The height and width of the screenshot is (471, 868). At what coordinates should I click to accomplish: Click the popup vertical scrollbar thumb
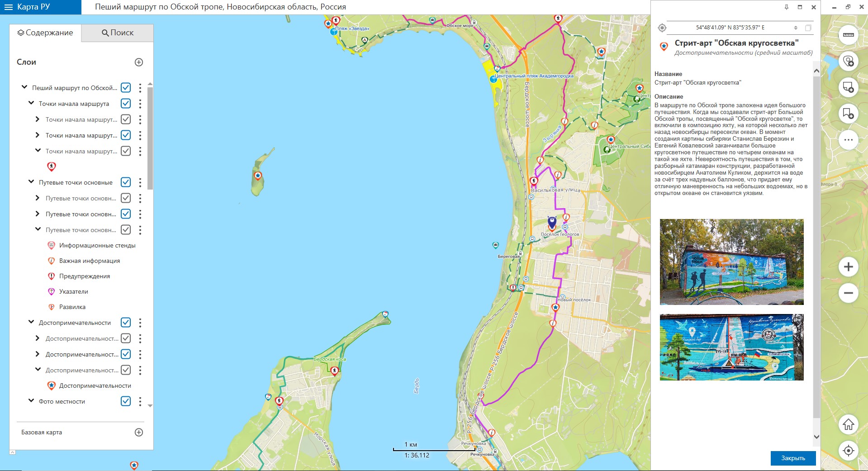point(816,247)
